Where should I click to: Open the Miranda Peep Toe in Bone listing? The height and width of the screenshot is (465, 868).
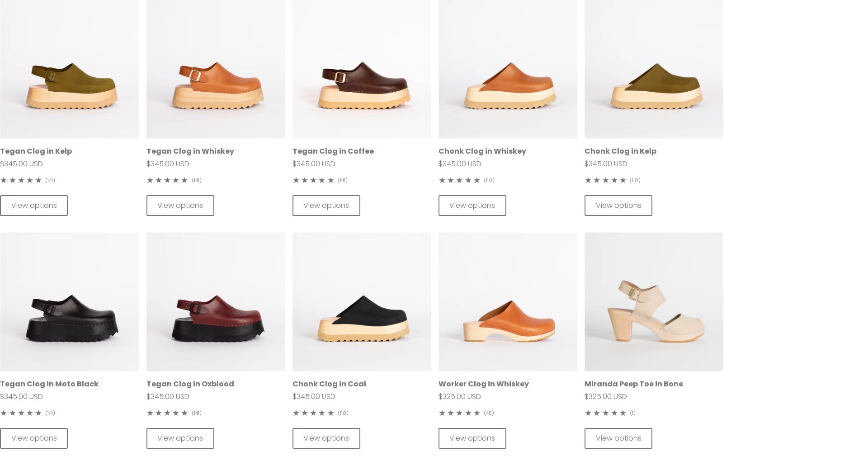[634, 384]
